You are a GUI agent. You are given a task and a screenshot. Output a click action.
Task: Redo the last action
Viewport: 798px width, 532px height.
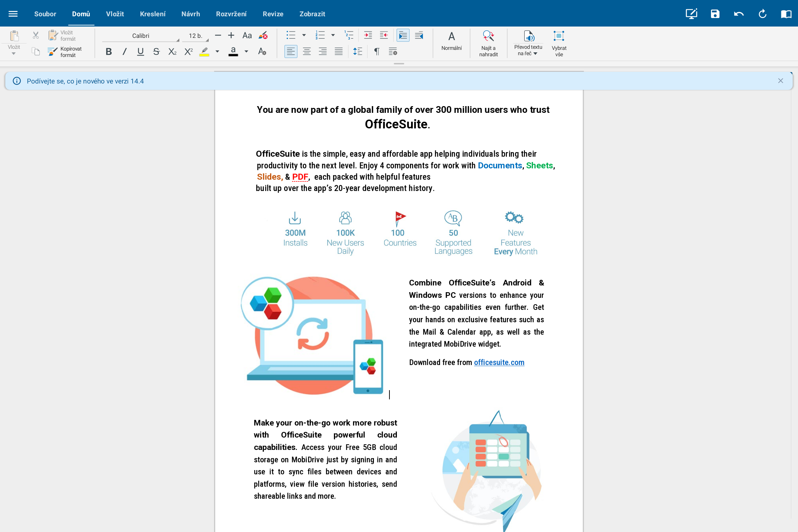[763, 14]
